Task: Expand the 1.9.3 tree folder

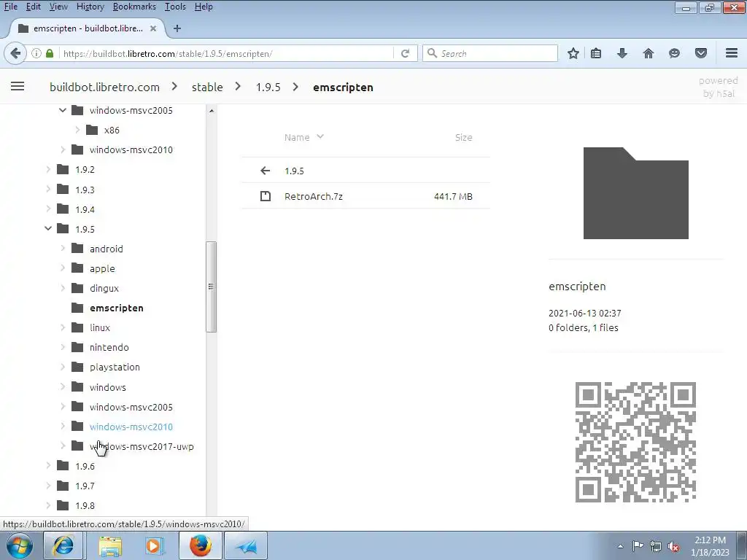Action: pyautogui.click(x=48, y=189)
